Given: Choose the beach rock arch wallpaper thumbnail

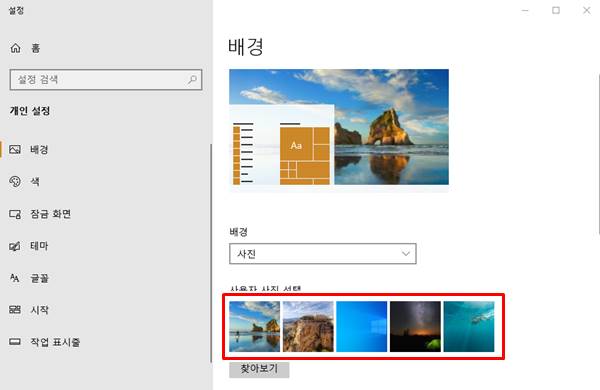Looking at the screenshot, I should pyautogui.click(x=254, y=326).
